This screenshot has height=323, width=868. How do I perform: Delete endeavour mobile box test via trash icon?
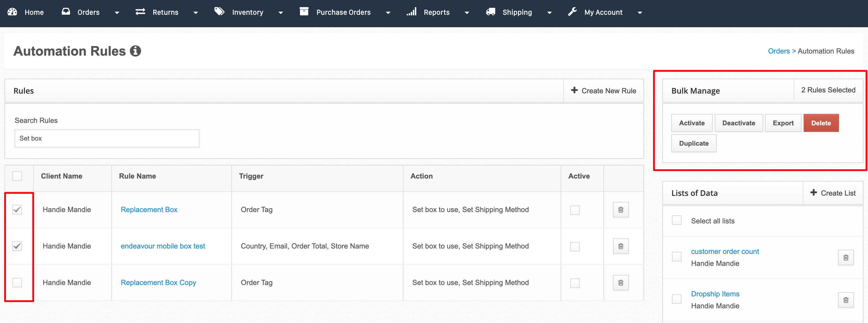coord(621,246)
